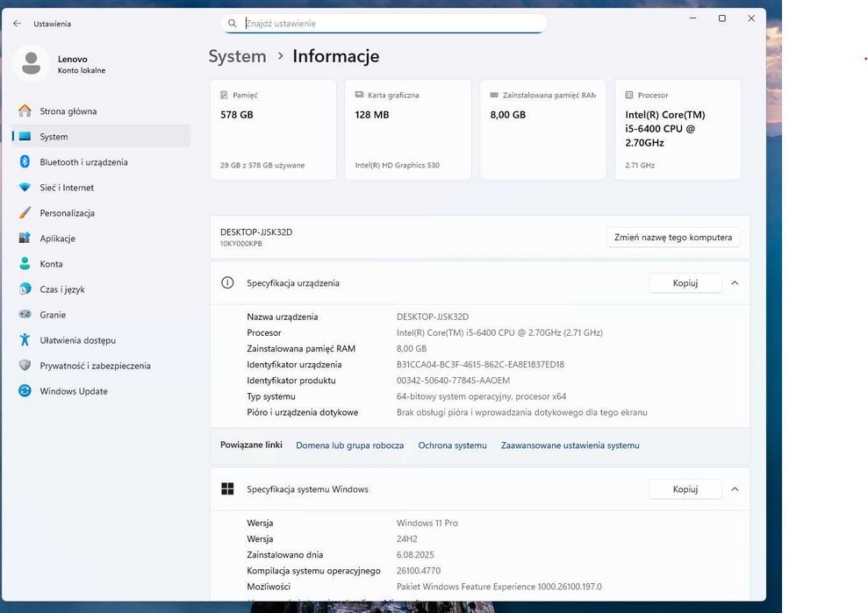Click the Personalizacja brush icon
Image resolution: width=868 pixels, height=613 pixels.
25,212
